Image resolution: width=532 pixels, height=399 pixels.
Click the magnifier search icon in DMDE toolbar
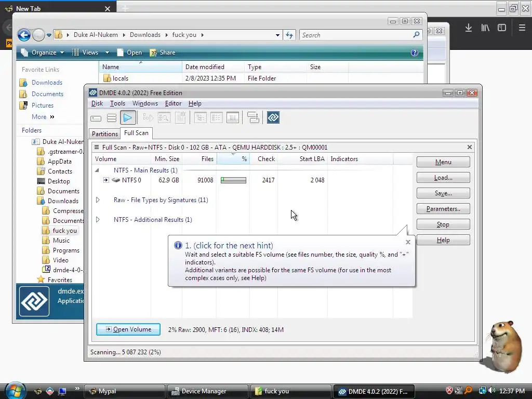(164, 118)
